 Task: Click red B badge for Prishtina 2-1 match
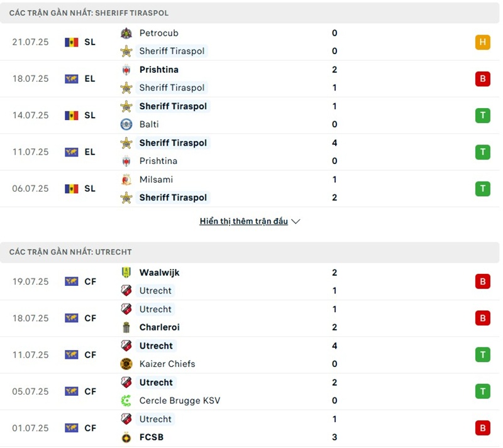482,79
